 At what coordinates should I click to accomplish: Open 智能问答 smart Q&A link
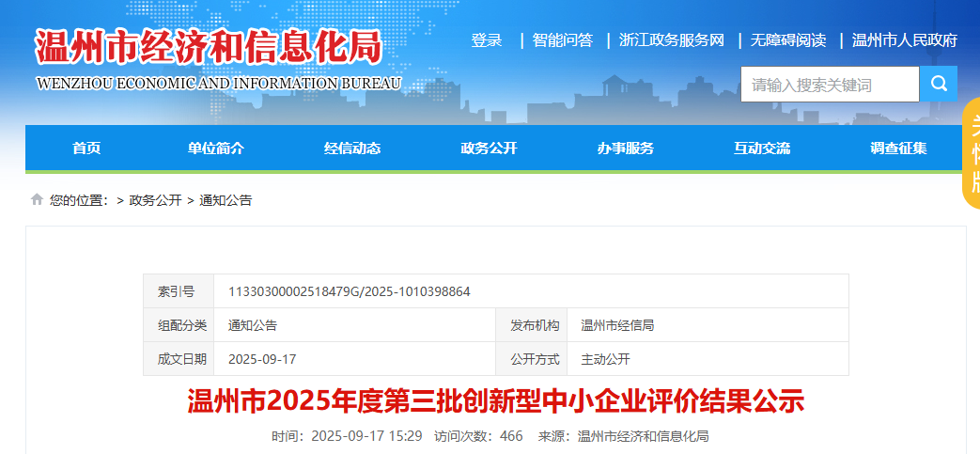pos(562,40)
